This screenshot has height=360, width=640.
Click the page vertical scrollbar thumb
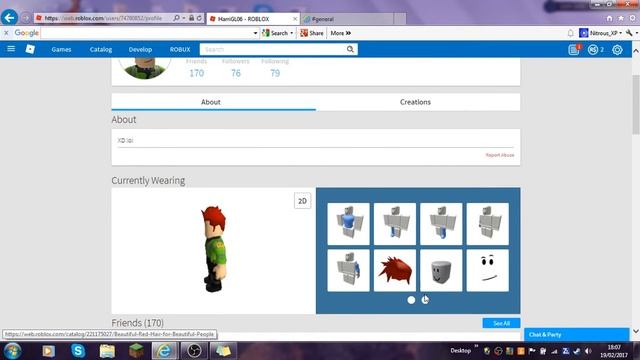[x=636, y=104]
